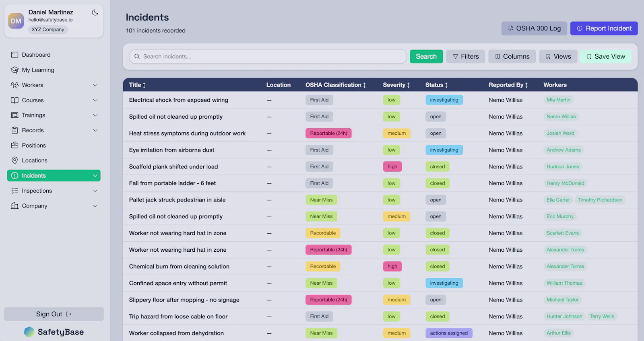This screenshot has height=341, width=644.
Task: Click the Records clipboard icon
Action: click(15, 130)
